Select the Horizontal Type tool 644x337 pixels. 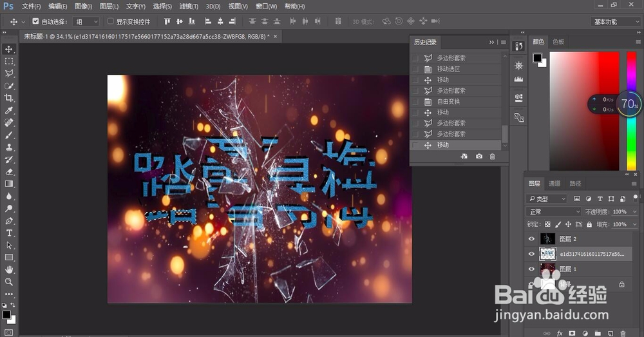(x=8, y=233)
